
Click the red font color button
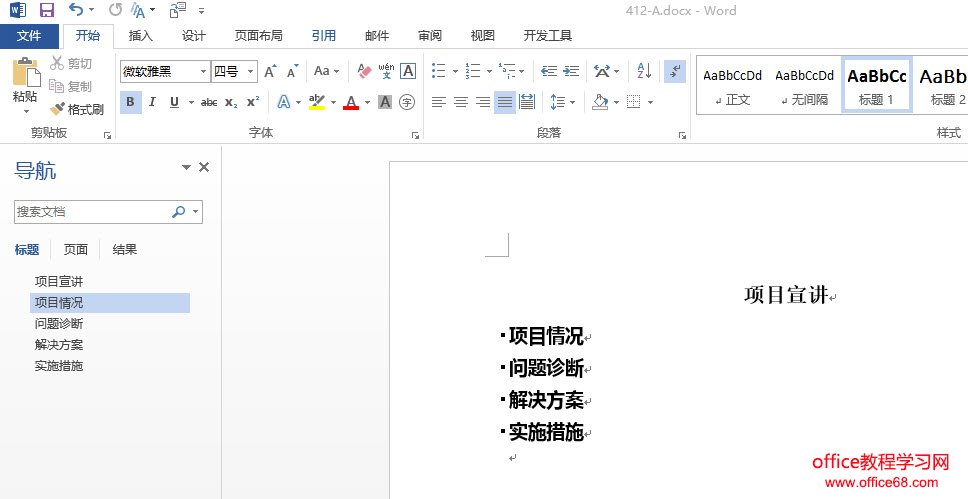coord(350,102)
